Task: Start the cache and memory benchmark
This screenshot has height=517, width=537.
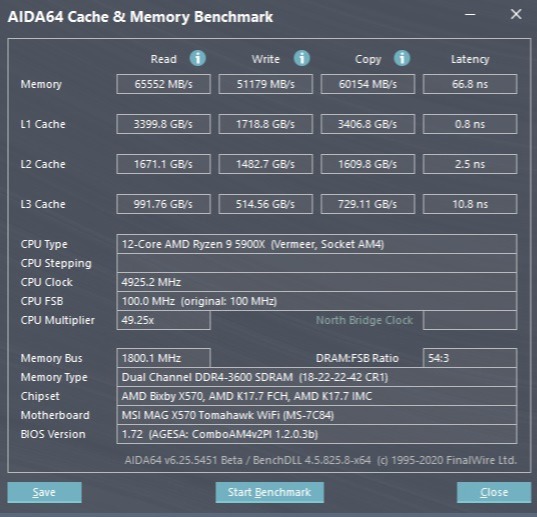Action: [270, 492]
